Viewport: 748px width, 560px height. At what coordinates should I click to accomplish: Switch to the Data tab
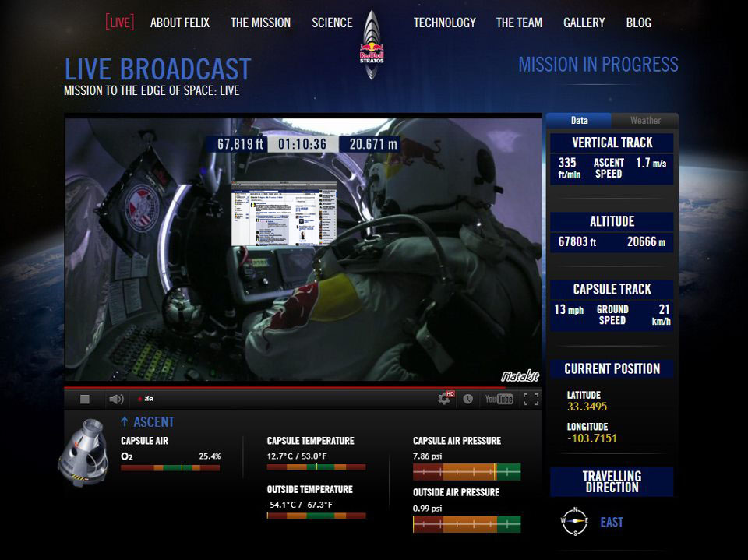(x=579, y=120)
